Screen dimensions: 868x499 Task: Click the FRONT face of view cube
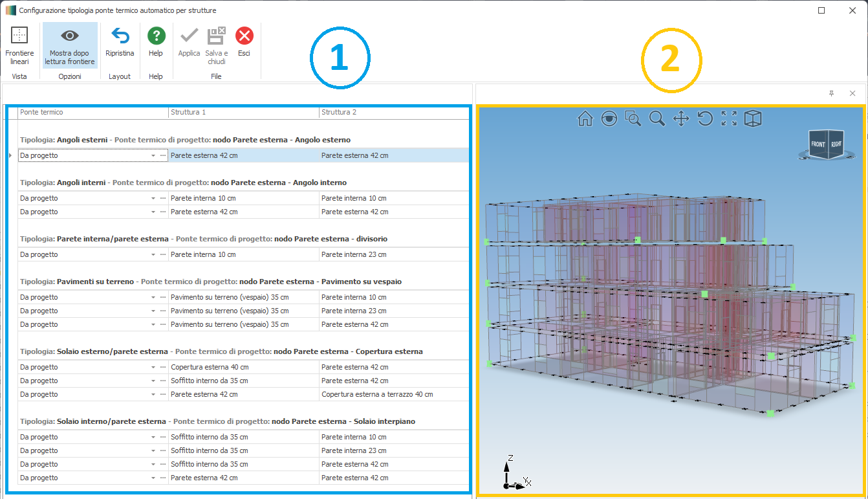click(x=818, y=144)
